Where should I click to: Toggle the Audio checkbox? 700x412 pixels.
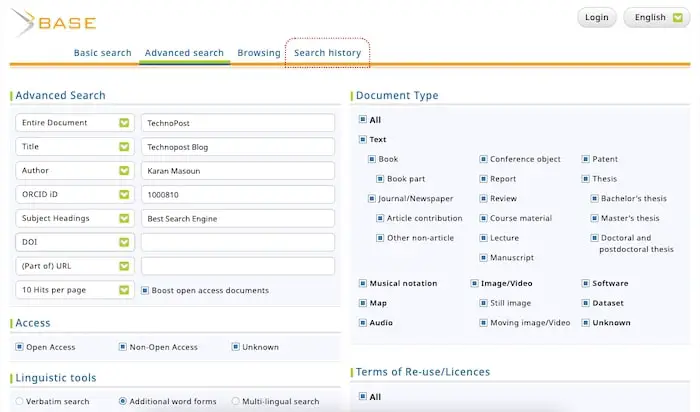click(x=362, y=322)
